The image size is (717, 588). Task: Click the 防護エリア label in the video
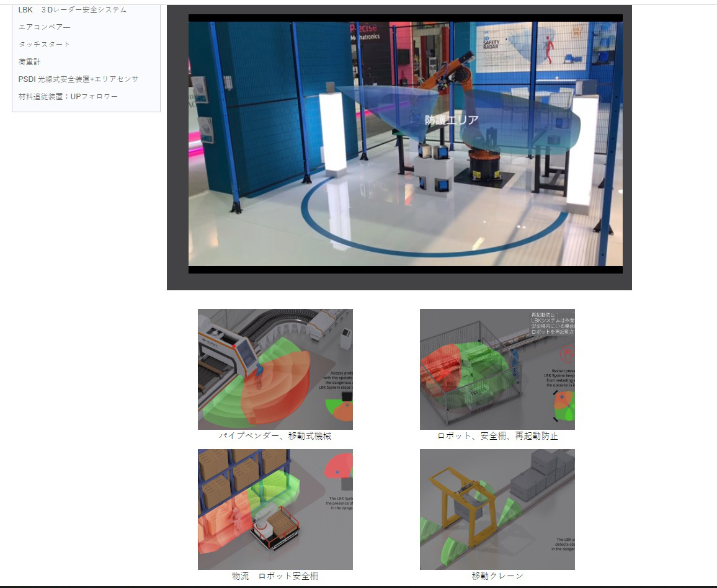(x=452, y=120)
